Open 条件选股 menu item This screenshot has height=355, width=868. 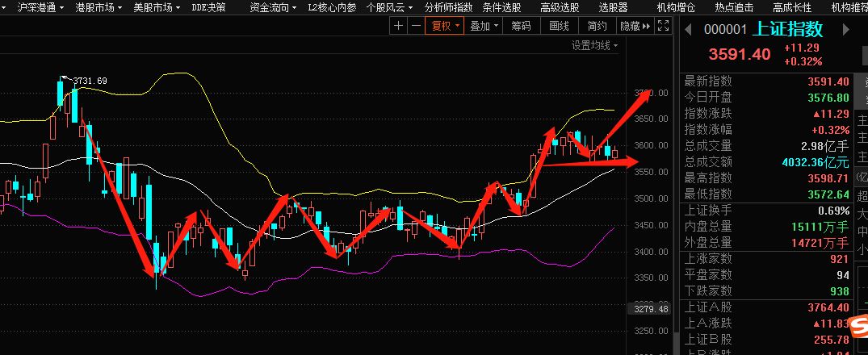(x=501, y=7)
